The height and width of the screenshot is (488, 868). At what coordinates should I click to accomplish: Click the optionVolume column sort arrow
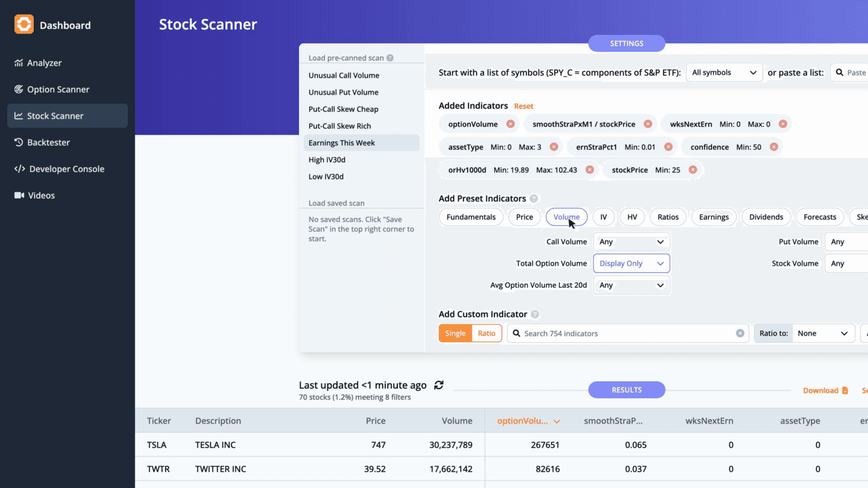click(557, 421)
